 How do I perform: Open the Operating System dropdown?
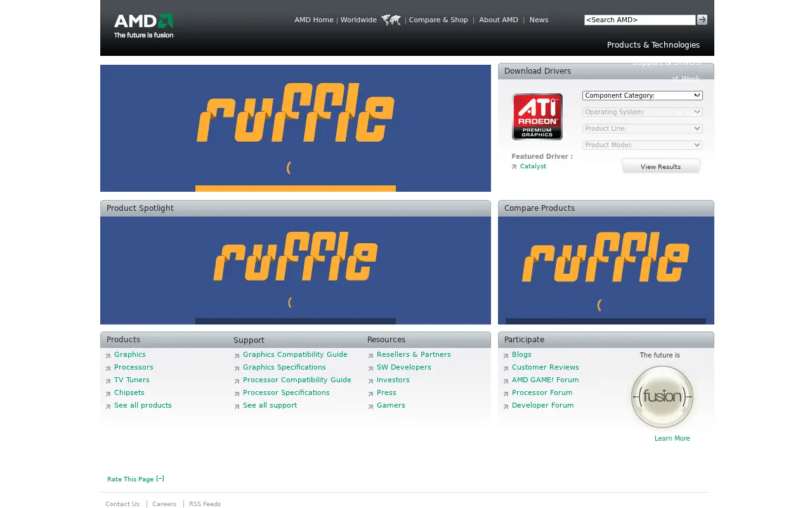coord(643,112)
